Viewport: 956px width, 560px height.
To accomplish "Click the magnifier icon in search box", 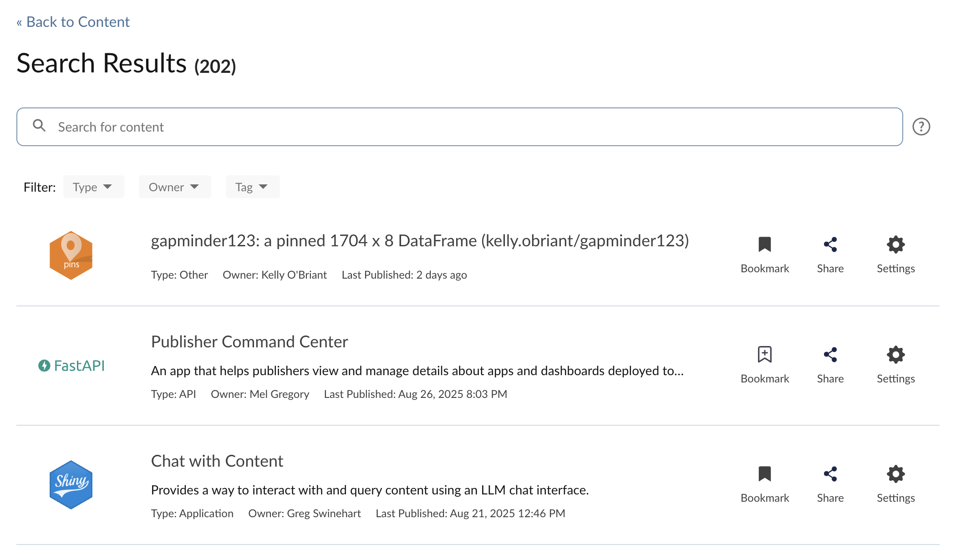I will pos(40,126).
